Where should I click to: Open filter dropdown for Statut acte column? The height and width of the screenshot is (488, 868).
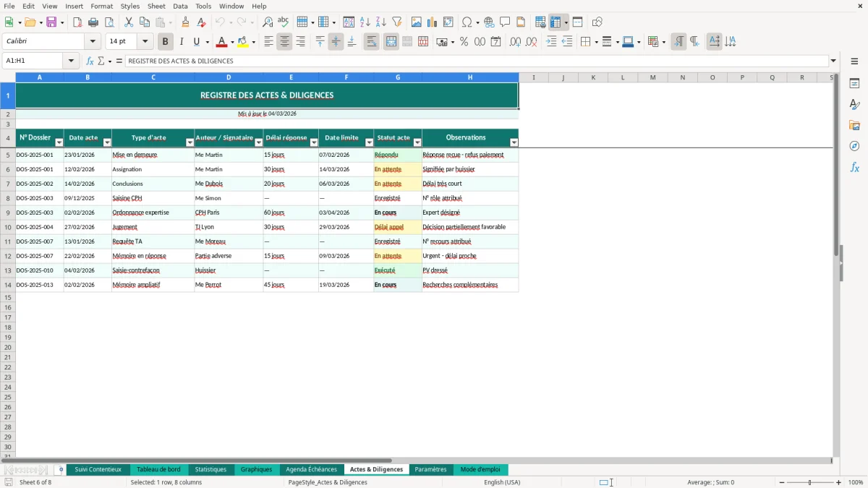417,142
